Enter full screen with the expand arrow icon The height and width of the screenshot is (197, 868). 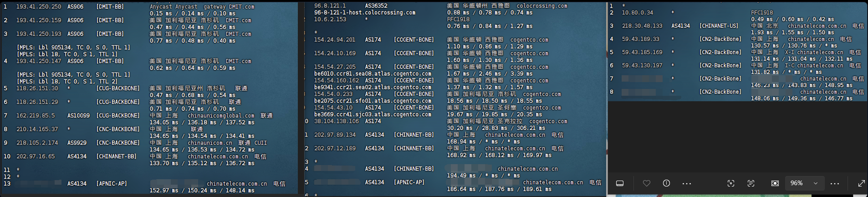861,183
